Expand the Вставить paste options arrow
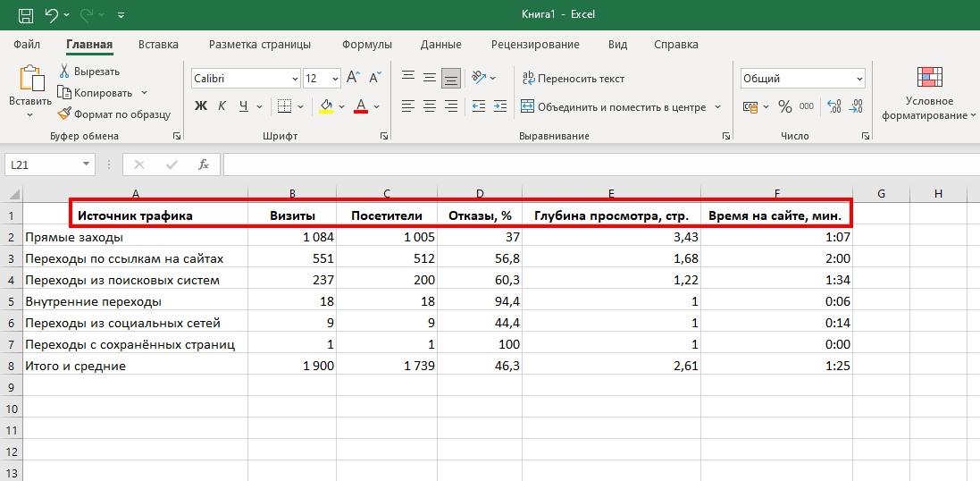The height and width of the screenshot is (481, 980). tap(29, 114)
